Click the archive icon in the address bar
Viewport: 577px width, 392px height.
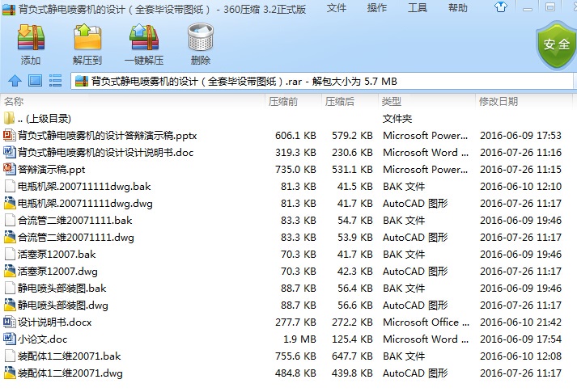(82, 81)
